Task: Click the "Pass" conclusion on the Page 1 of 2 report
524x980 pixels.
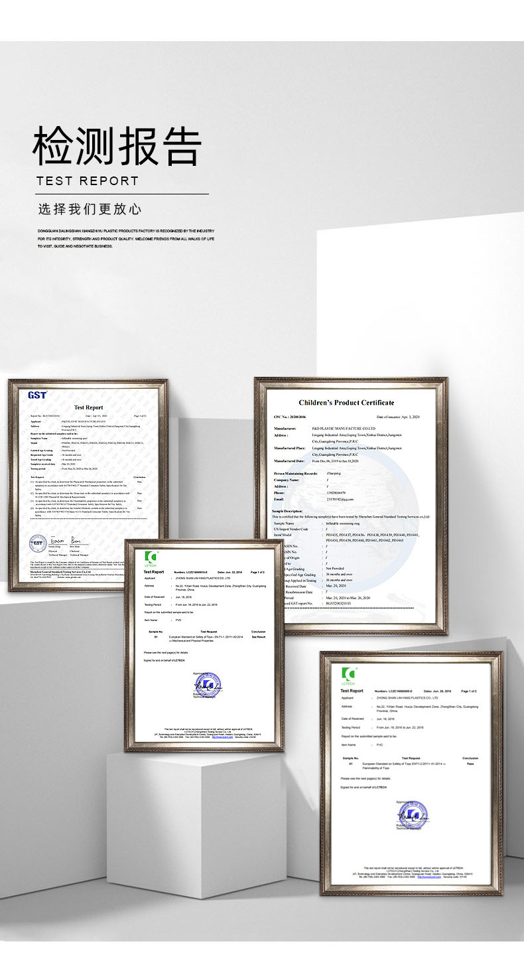Action: (x=470, y=764)
